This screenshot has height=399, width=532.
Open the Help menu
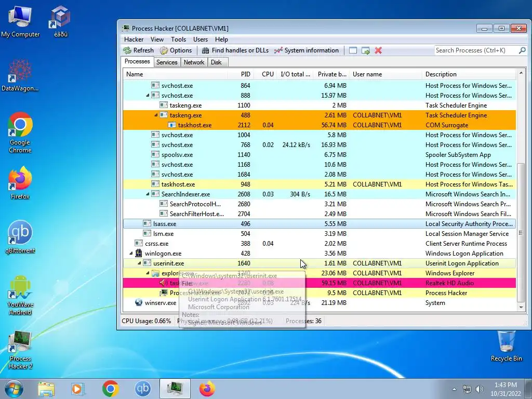tap(221, 39)
